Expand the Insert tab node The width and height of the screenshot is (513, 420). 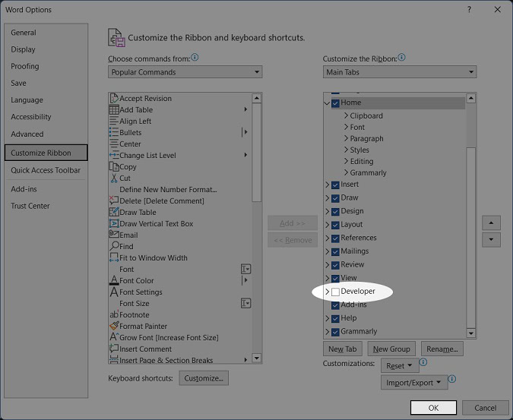[x=327, y=185]
